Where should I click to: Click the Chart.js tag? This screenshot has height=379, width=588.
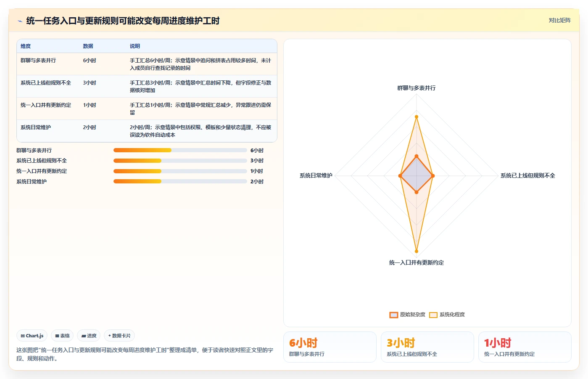pos(32,336)
